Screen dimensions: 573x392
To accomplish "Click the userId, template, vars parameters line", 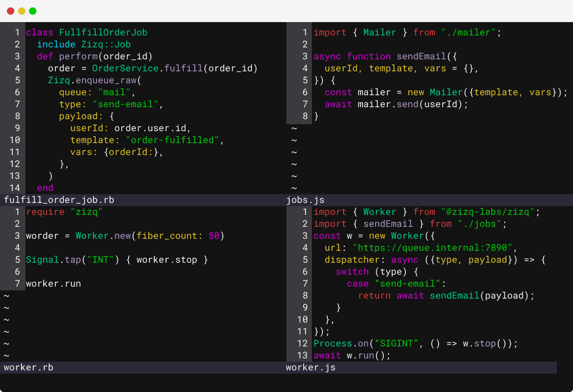I will tap(402, 68).
